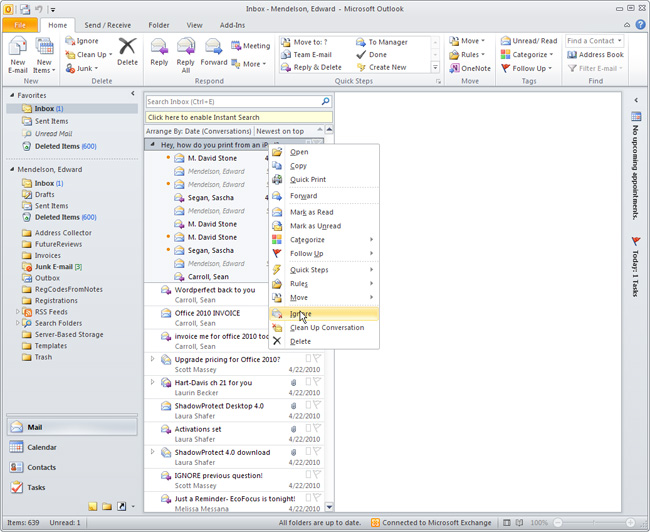Click Reply All in Respond group
This screenshot has width=650, height=532.
point(185,55)
